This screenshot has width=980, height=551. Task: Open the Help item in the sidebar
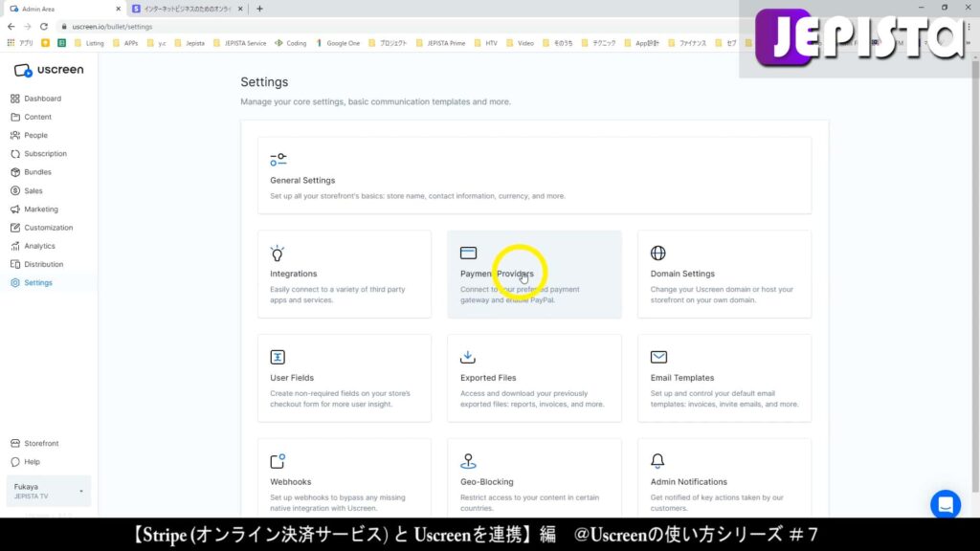(25, 462)
